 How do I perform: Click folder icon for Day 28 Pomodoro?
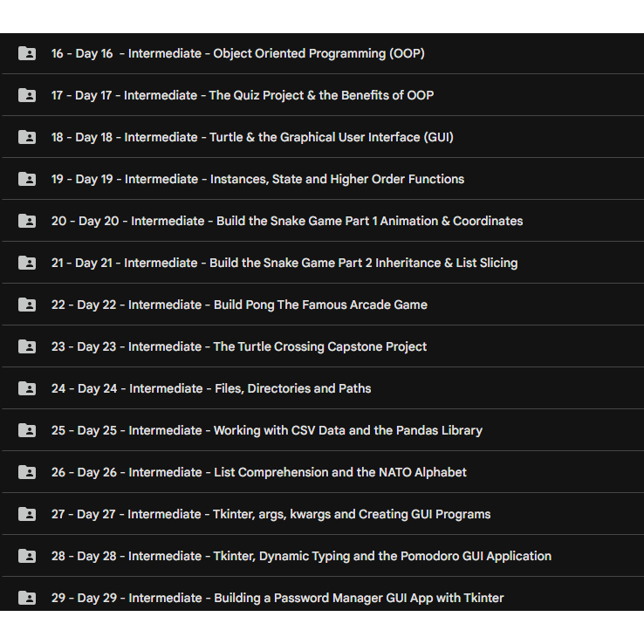pyautogui.click(x=27, y=556)
